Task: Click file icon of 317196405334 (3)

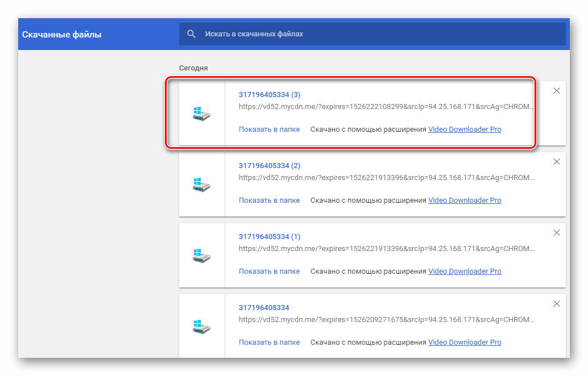Action: [x=202, y=114]
